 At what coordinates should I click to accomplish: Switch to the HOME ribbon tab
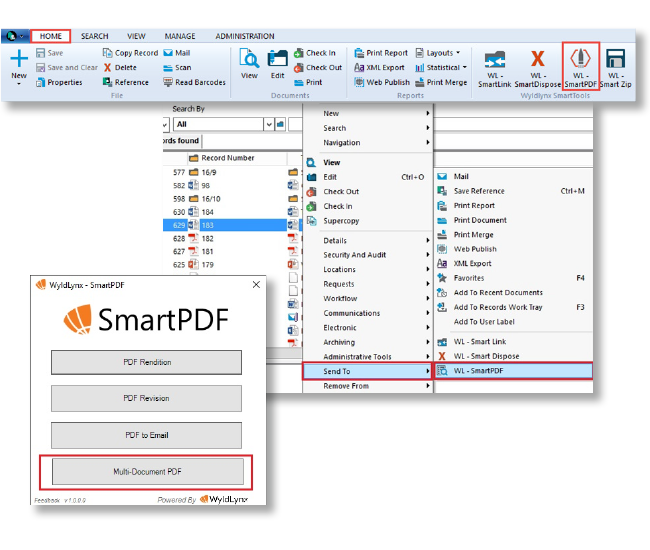click(51, 36)
